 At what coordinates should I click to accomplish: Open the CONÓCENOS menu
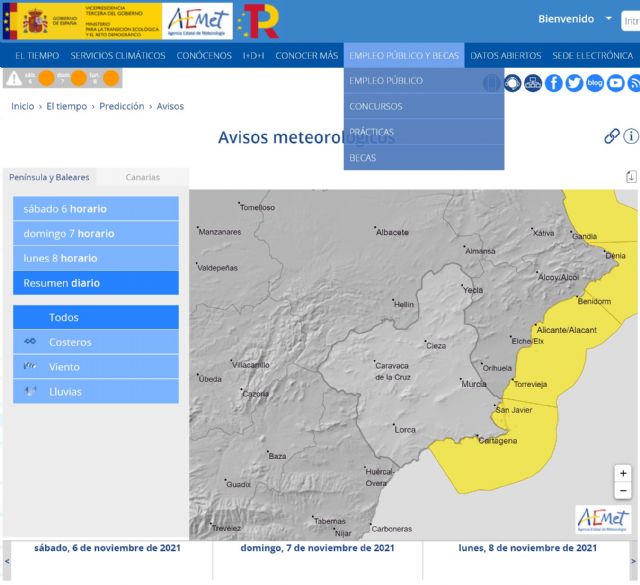pos(204,56)
